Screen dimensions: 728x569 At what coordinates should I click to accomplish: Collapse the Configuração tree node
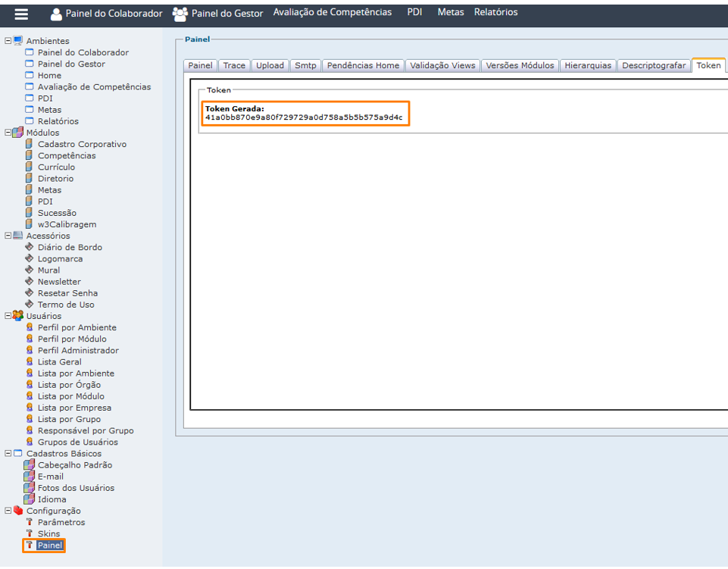pyautogui.click(x=8, y=511)
